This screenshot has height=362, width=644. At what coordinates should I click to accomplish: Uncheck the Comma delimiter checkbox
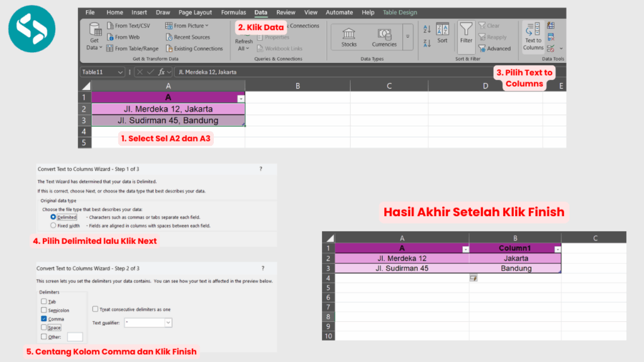44,319
